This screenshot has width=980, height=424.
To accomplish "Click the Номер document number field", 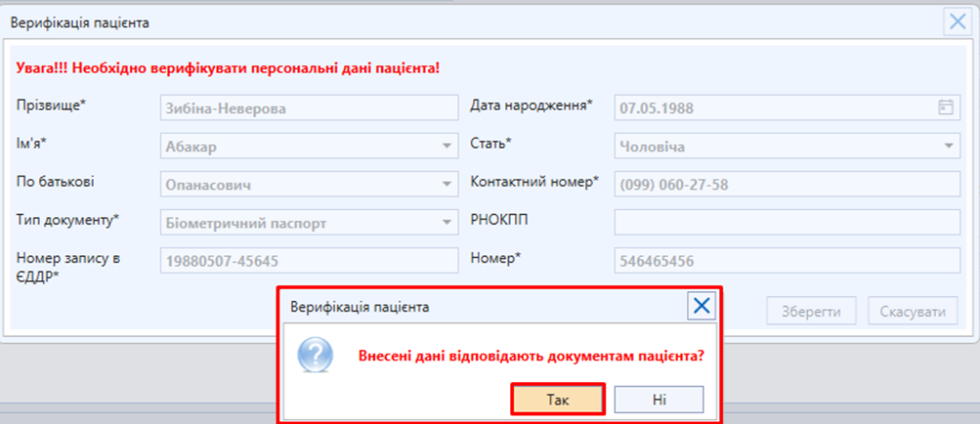I will point(787,261).
